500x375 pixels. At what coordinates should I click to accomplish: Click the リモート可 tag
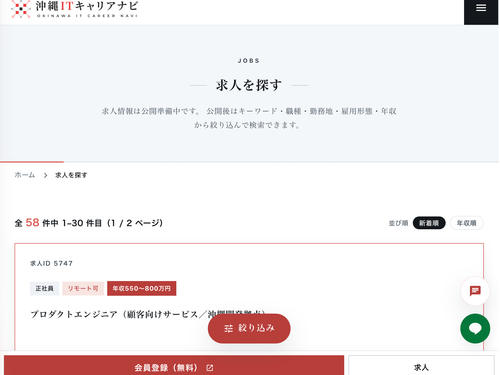(x=83, y=288)
